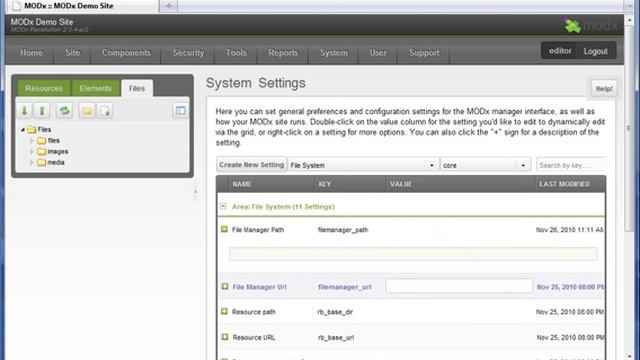The image size is (640, 360).
Task: Click the filemanager_url key cell
Action: (344, 287)
